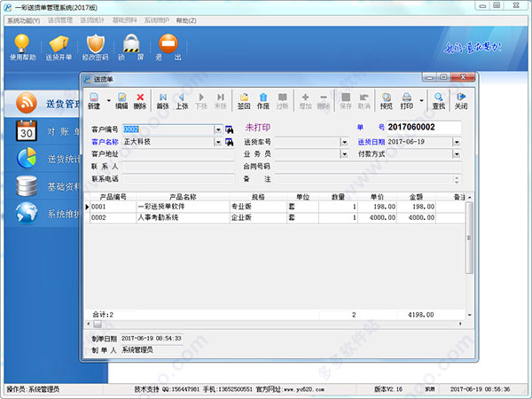Post the note with 过帐
532x399 pixels.
(282, 101)
